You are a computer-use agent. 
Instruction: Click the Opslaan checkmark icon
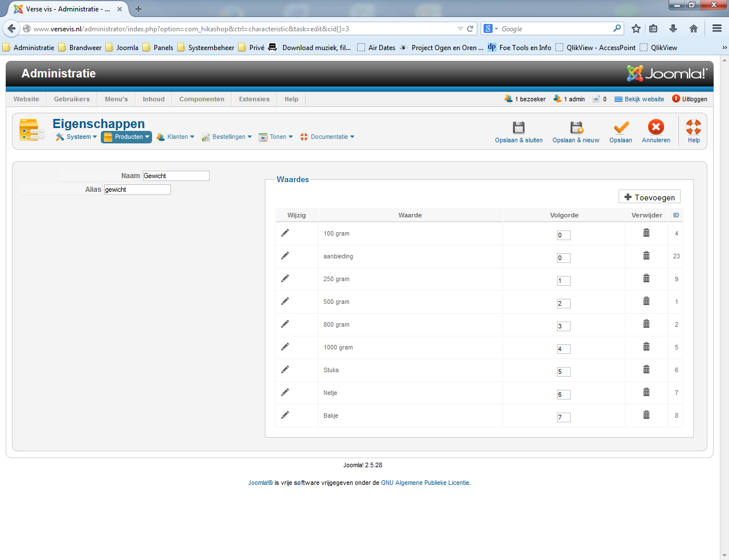(x=621, y=127)
